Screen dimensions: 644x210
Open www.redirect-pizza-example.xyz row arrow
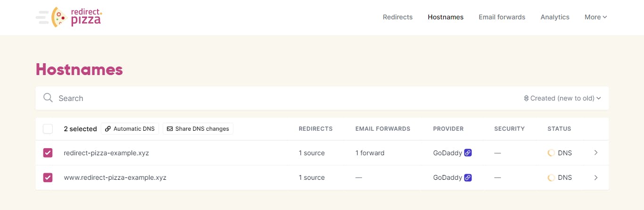(x=596, y=177)
